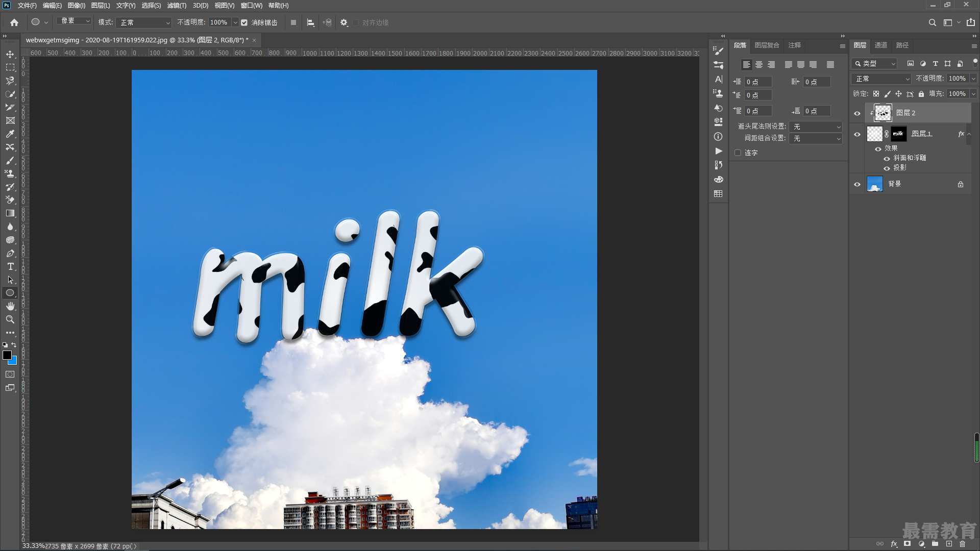The height and width of the screenshot is (551, 980).
Task: Open the search icon at top right
Action: pyautogui.click(x=932, y=22)
